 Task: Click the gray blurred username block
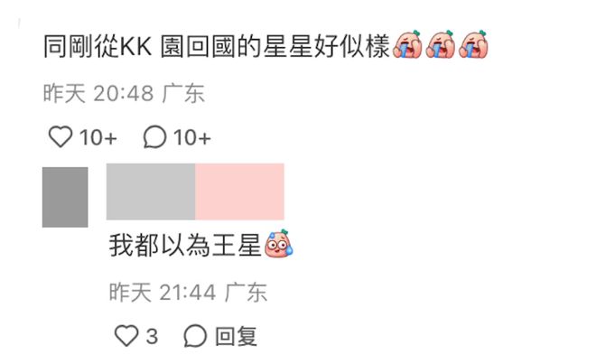click(151, 191)
